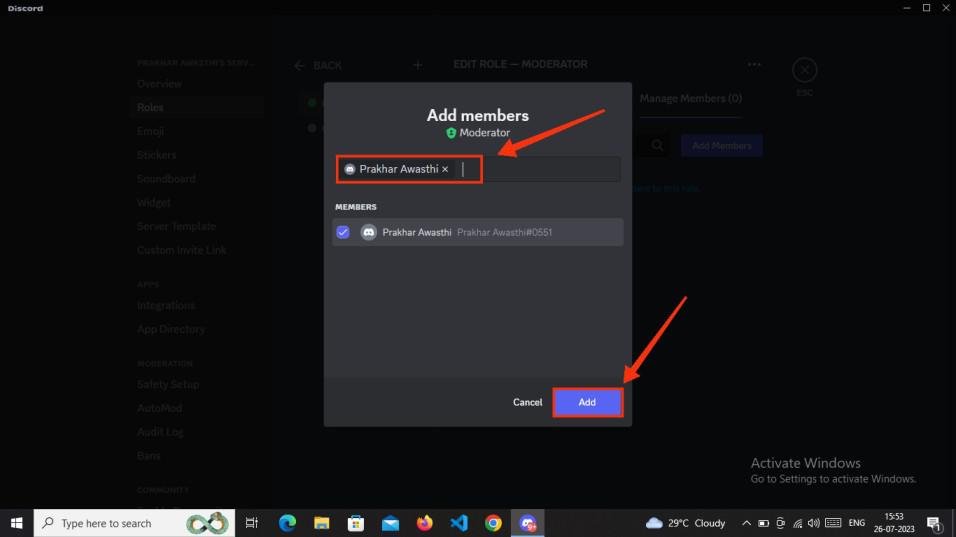
Task: Open Start menu on the taskbar
Action: coord(16,523)
